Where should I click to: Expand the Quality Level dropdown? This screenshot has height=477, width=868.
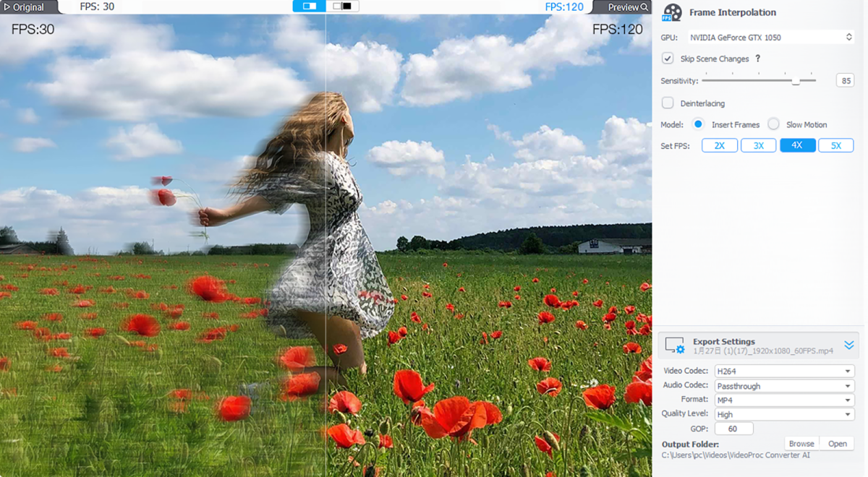(784, 415)
